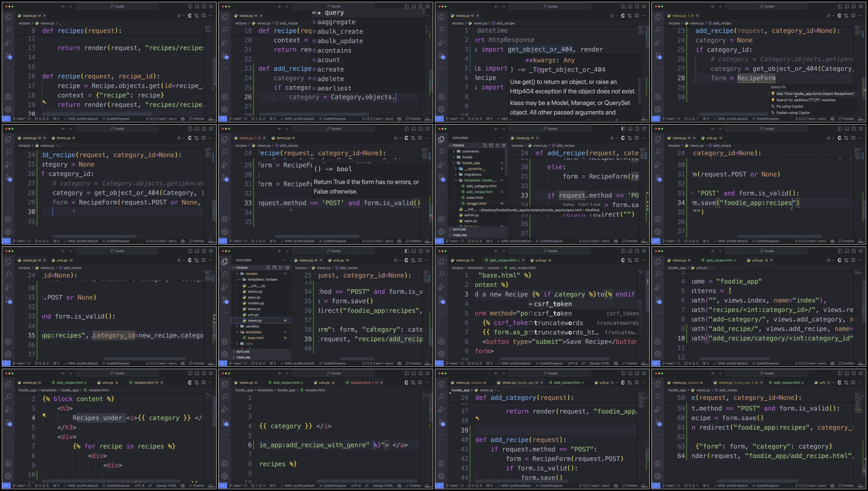Click Prettier status item in def recipes(request) window
868x491 pixels.
[197, 119]
